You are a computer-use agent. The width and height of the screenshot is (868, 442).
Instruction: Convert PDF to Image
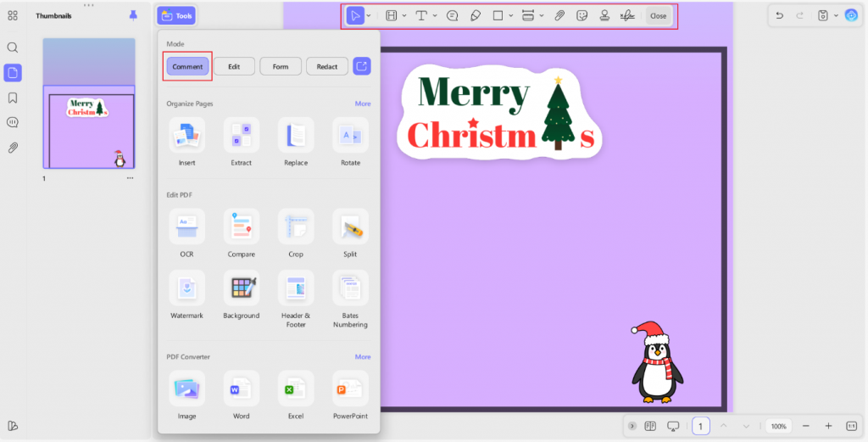pyautogui.click(x=187, y=395)
